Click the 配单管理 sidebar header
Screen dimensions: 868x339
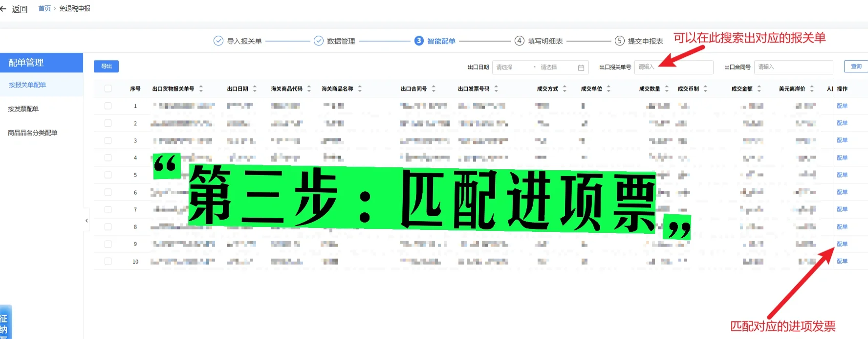coord(42,63)
